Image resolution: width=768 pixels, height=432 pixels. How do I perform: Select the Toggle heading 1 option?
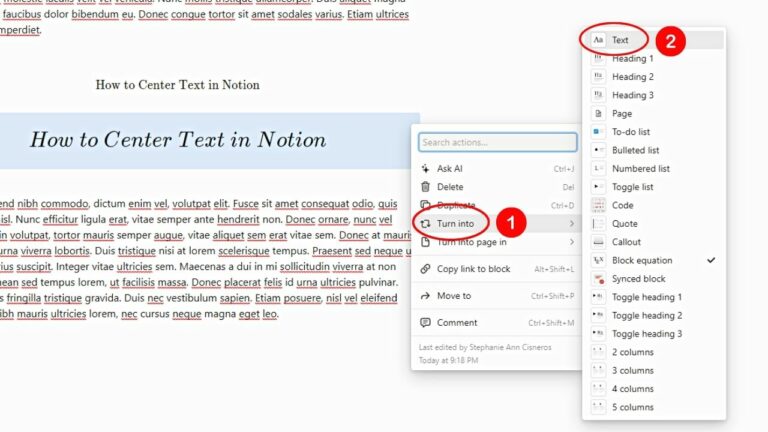[654, 297]
